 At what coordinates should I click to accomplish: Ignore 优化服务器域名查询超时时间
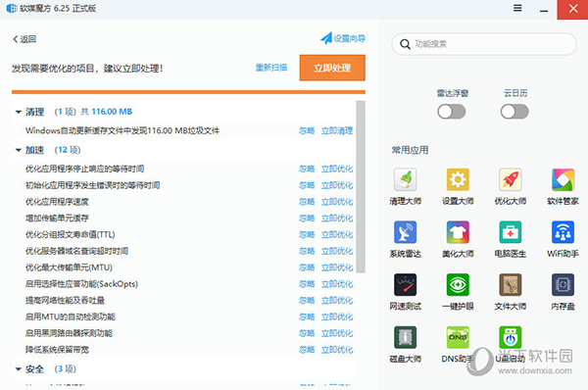point(307,251)
